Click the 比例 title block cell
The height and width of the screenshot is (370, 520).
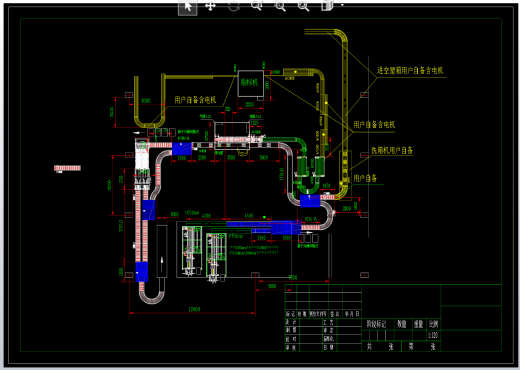[433, 324]
